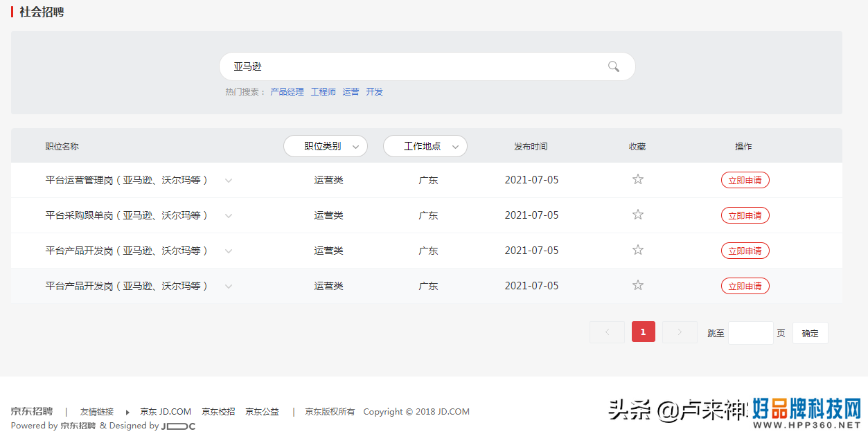Select hot search term 产品经理
The height and width of the screenshot is (434, 868).
tap(287, 92)
